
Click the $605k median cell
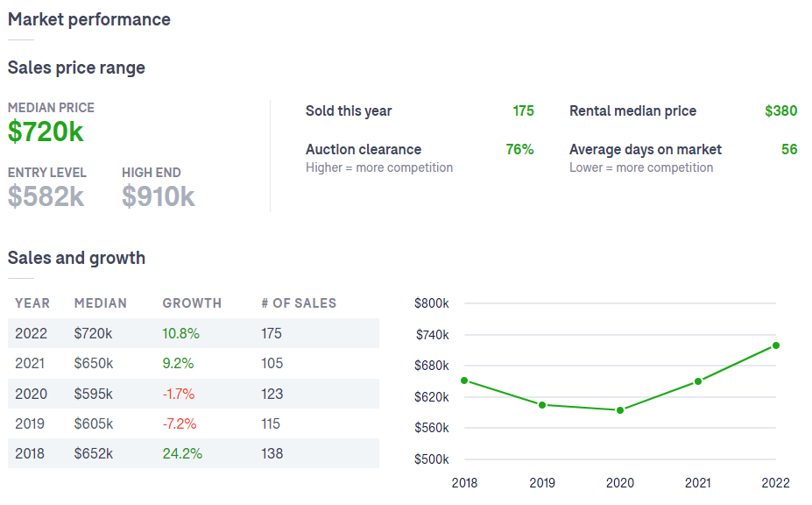94,424
